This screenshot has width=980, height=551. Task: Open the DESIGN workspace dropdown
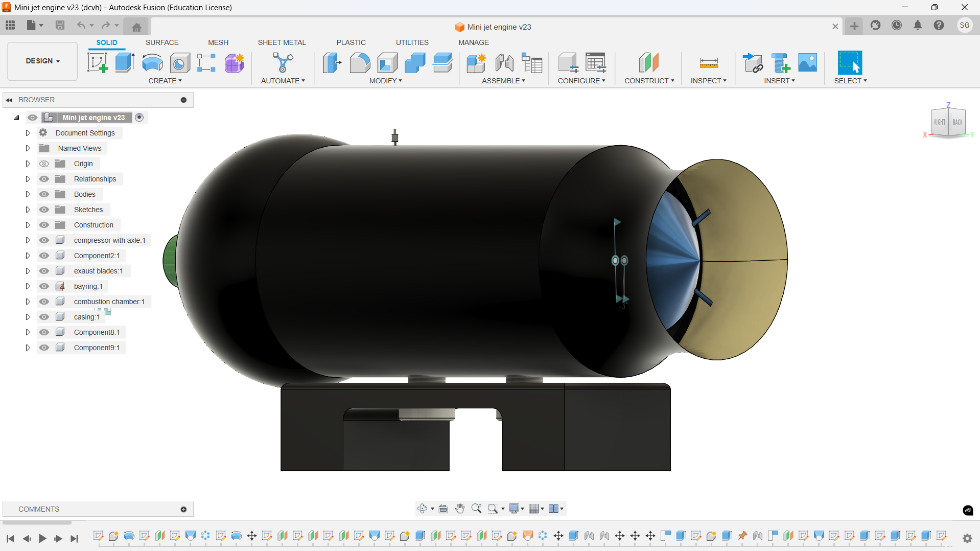click(43, 61)
